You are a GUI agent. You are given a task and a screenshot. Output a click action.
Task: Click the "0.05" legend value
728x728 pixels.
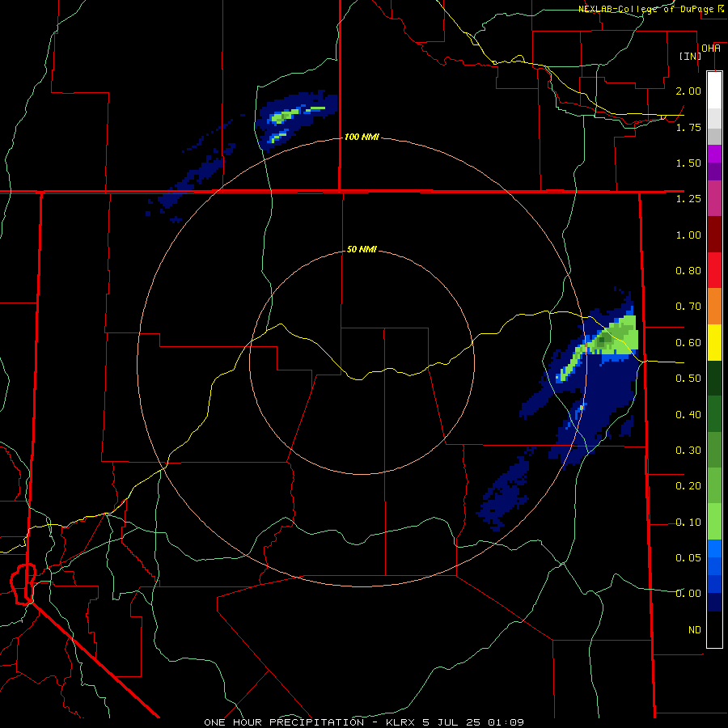click(x=688, y=557)
